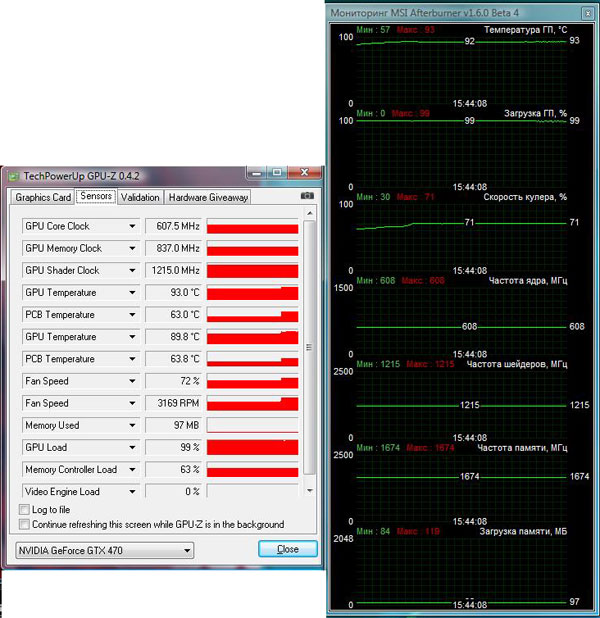
Task: Open the Memory Controller Load dropdown
Action: (132, 469)
